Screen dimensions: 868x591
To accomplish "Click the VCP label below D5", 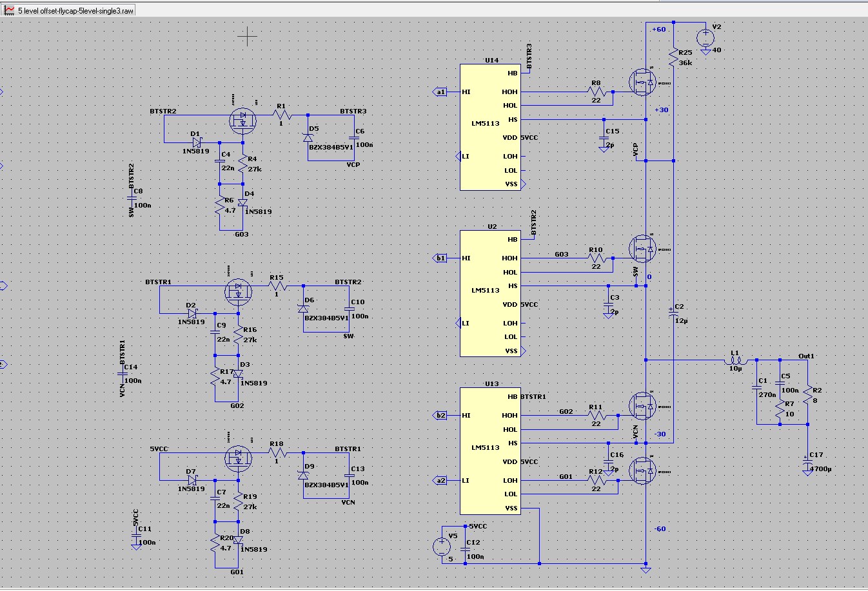I will [x=353, y=165].
